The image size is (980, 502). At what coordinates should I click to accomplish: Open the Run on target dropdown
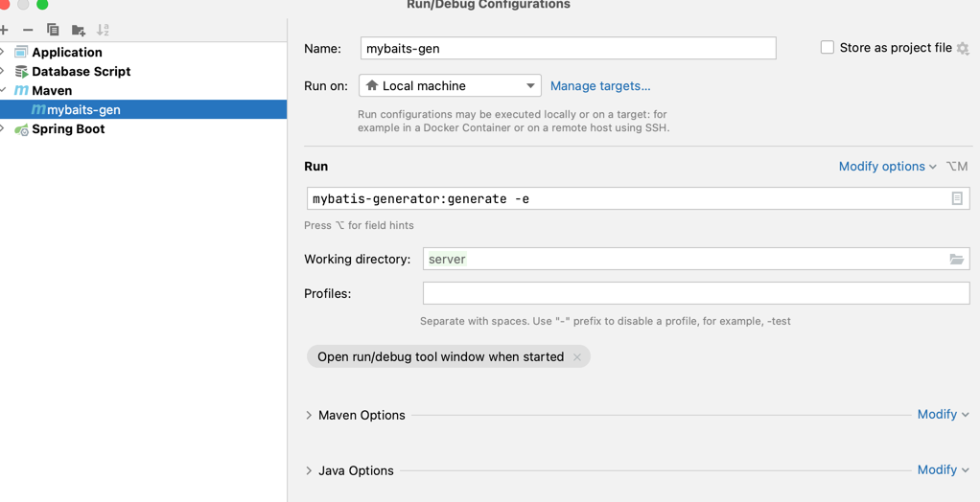(450, 85)
